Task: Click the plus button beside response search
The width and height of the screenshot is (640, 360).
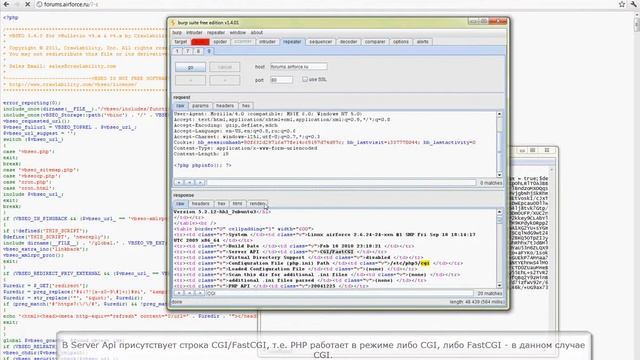Action: coord(178,293)
